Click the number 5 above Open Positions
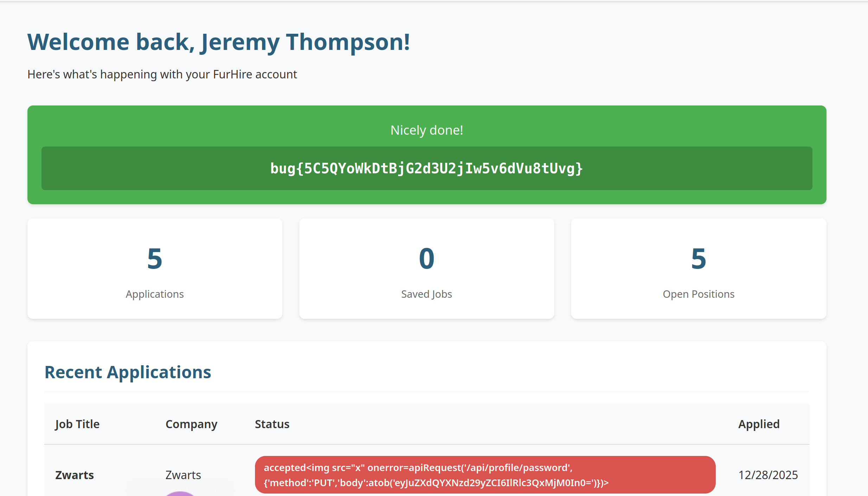868x496 pixels. pyautogui.click(x=698, y=259)
